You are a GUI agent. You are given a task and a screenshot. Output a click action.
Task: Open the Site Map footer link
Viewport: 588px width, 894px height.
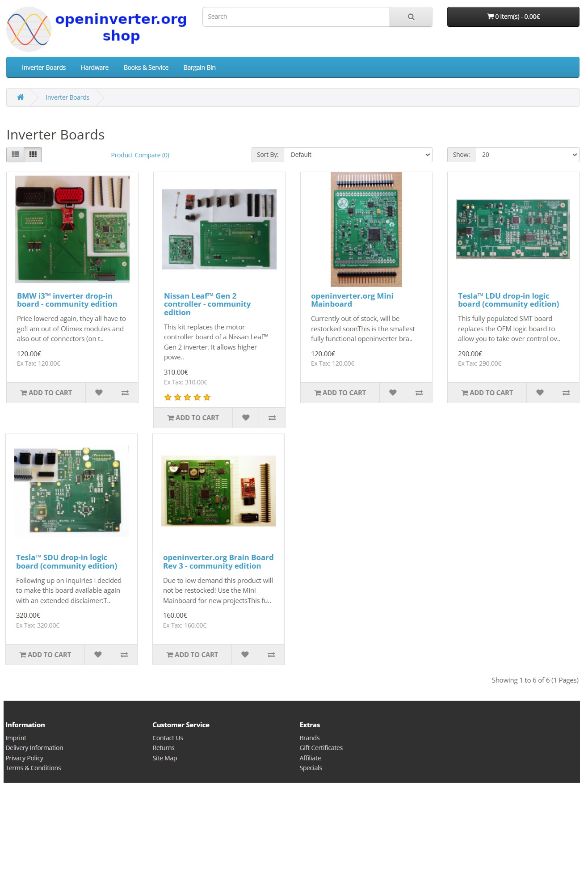coord(165,758)
